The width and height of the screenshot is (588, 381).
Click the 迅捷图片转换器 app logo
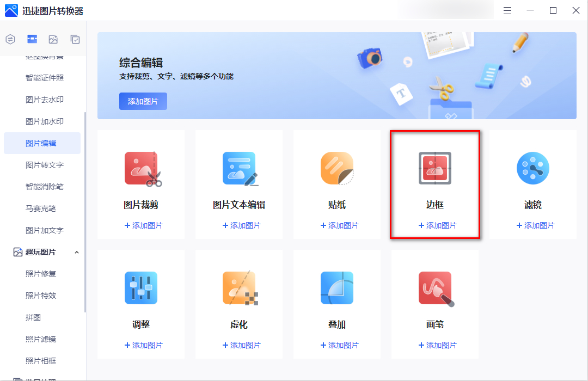11,10
